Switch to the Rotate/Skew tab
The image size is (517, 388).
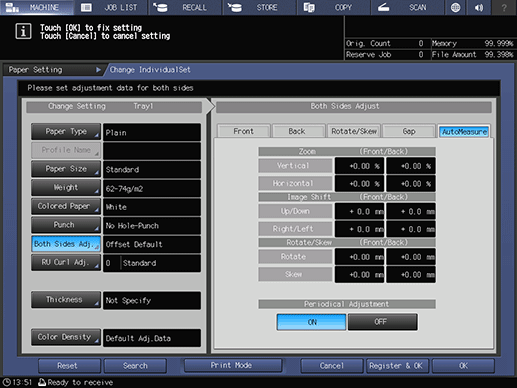(x=354, y=131)
